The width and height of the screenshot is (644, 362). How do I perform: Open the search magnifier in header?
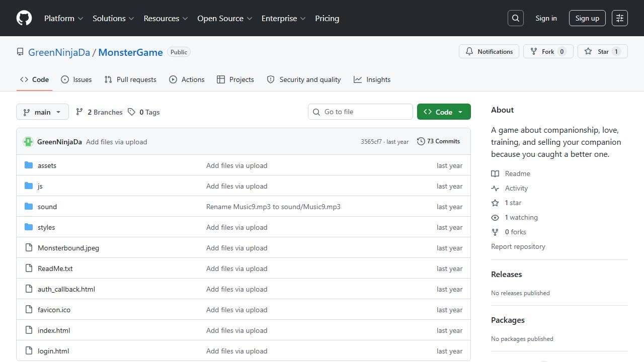[516, 18]
